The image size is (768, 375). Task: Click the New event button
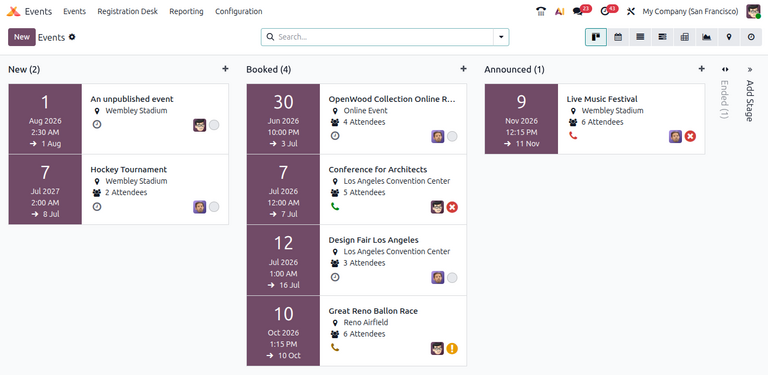click(x=22, y=37)
